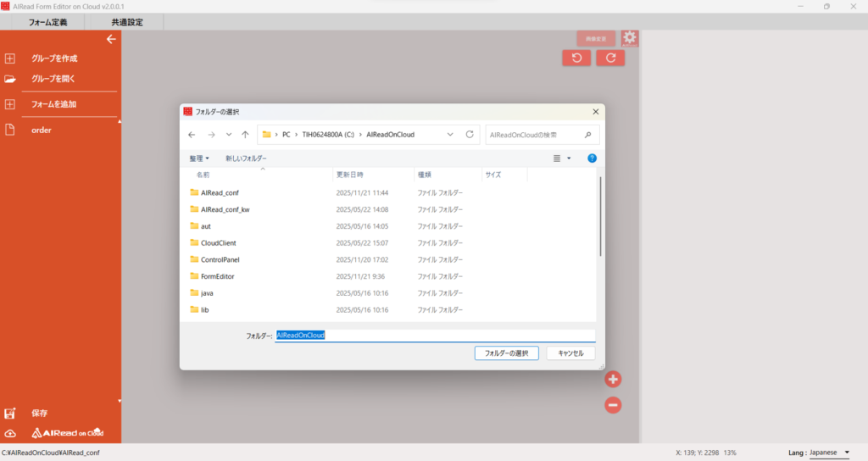868x461 pixels.
Task: Select the FormEditor folder in list
Action: coord(217,276)
